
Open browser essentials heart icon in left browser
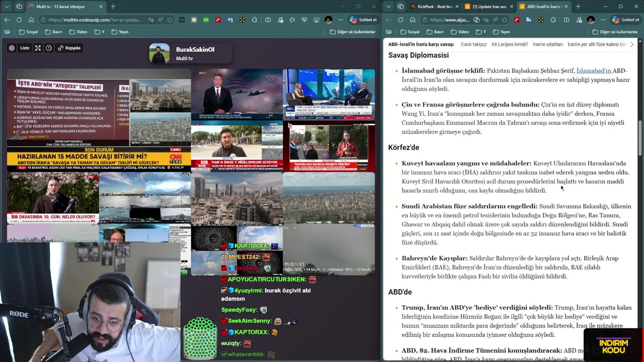pyautogui.click(x=304, y=20)
